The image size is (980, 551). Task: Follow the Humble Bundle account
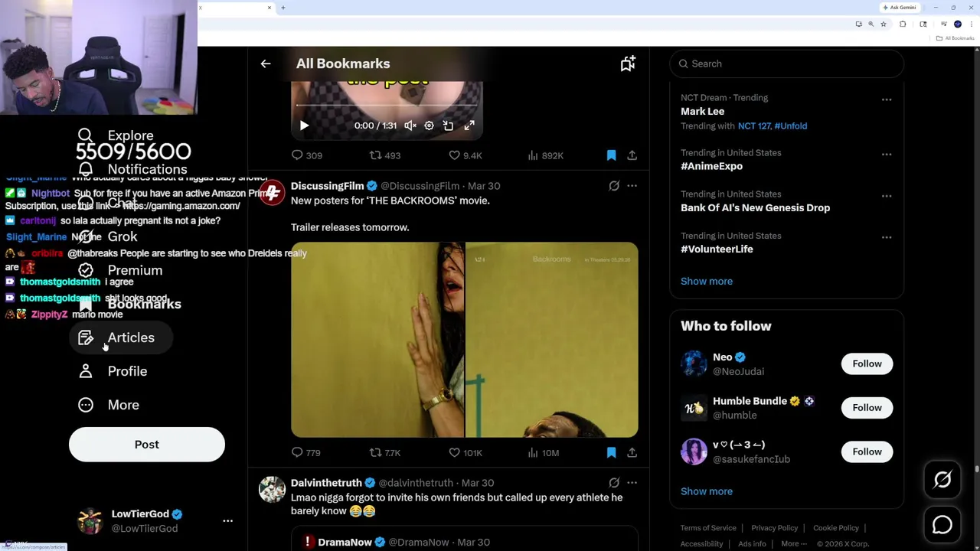coord(867,408)
